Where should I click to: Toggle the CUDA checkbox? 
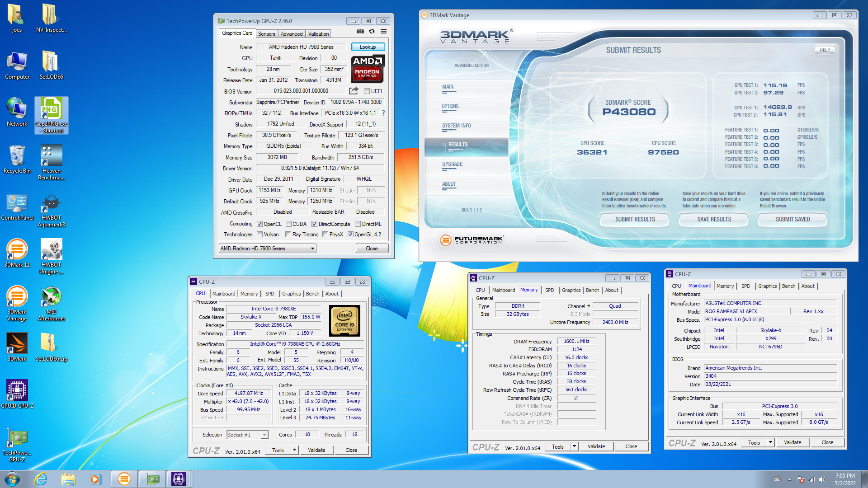[x=288, y=224]
